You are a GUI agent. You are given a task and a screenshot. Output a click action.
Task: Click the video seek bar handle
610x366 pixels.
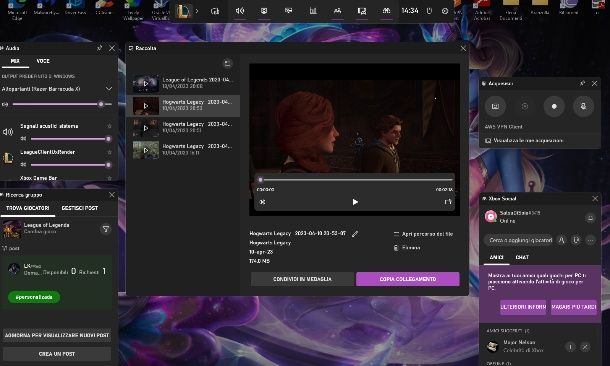[x=260, y=180]
